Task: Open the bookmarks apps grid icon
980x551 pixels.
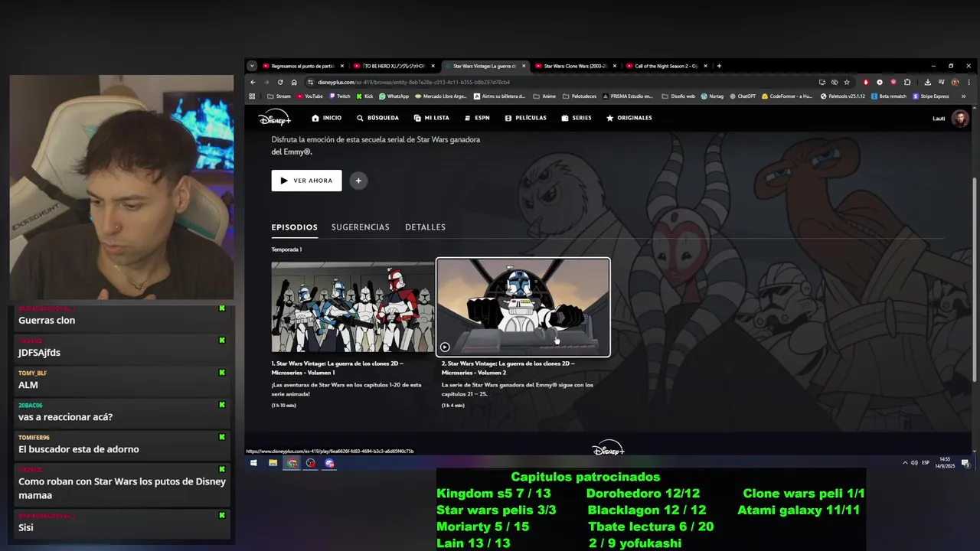Action: point(253,96)
